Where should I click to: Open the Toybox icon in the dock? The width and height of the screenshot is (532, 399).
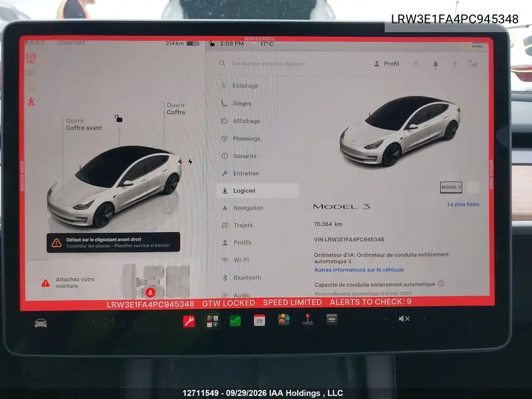284,320
